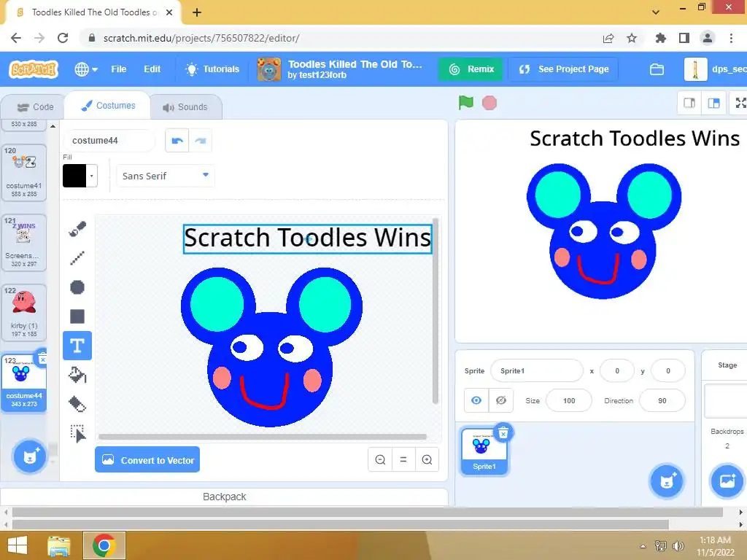Redo the costume edit

point(201,141)
